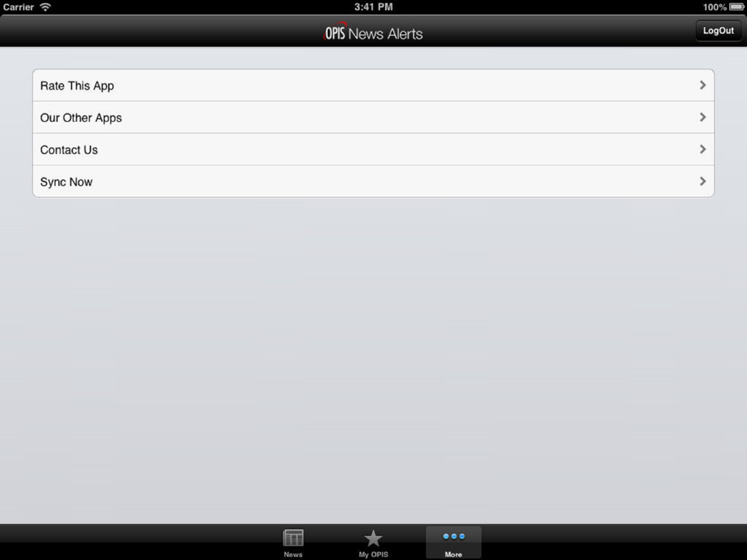Viewport: 747px width, 560px height.
Task: Tap the 3:41 PM clock in status bar
Action: pos(373,7)
